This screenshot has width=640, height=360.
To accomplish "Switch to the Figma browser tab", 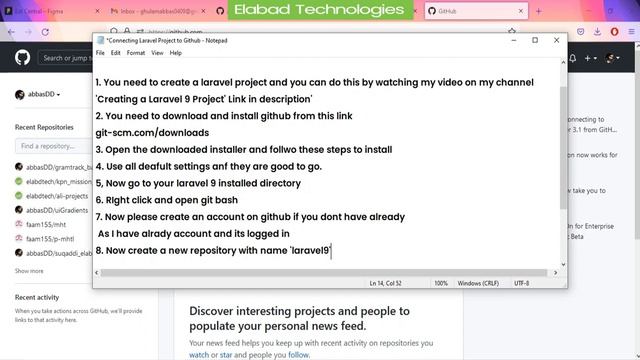I will (x=52, y=11).
